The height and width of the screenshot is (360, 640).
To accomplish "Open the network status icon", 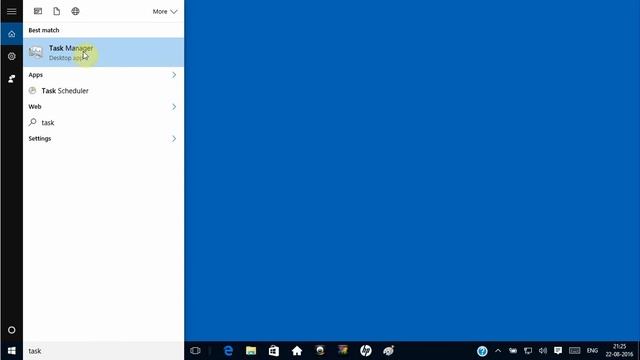I will (528, 351).
